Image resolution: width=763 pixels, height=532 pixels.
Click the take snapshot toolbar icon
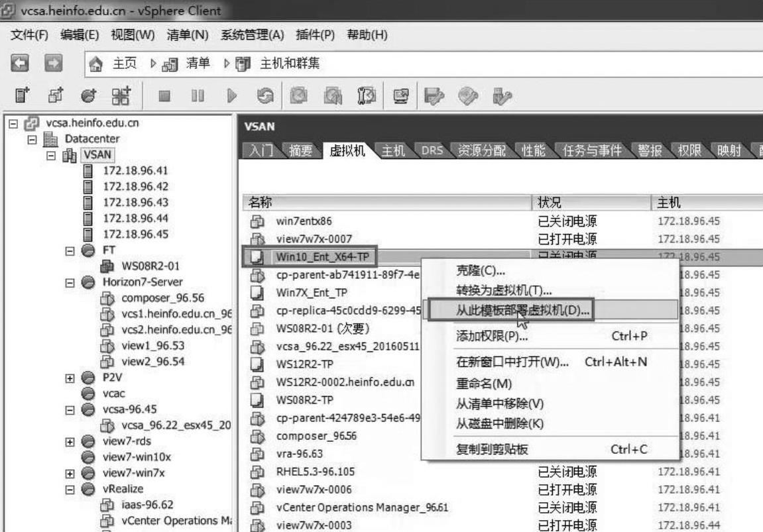pyautogui.click(x=299, y=96)
